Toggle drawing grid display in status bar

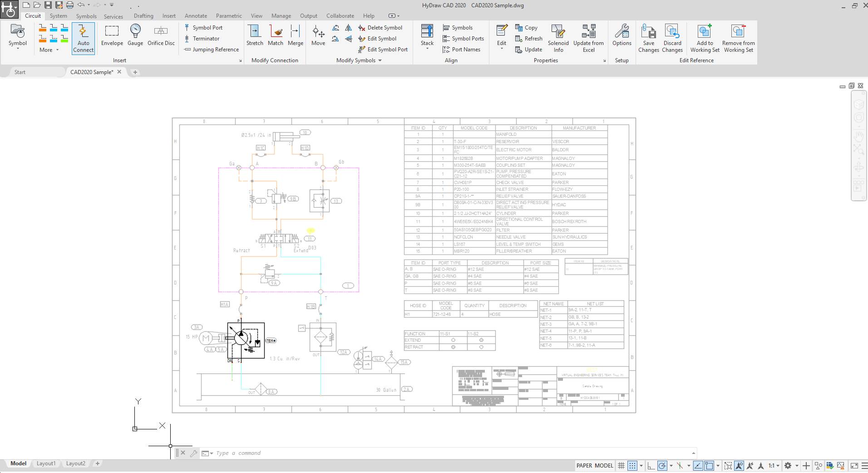point(621,465)
